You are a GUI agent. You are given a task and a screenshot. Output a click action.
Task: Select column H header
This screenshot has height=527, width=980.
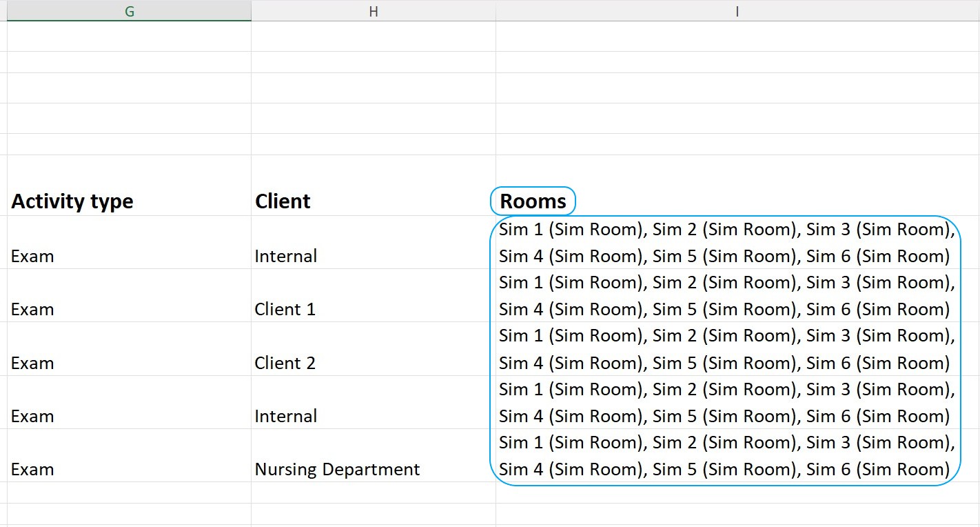[x=374, y=11]
